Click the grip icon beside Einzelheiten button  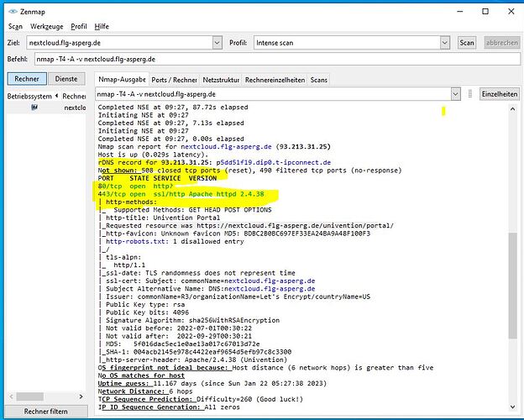(470, 94)
